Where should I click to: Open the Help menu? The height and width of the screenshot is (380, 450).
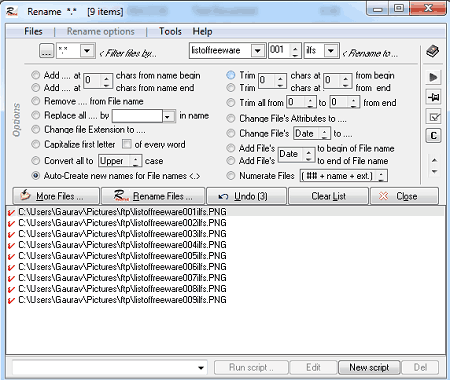[202, 31]
